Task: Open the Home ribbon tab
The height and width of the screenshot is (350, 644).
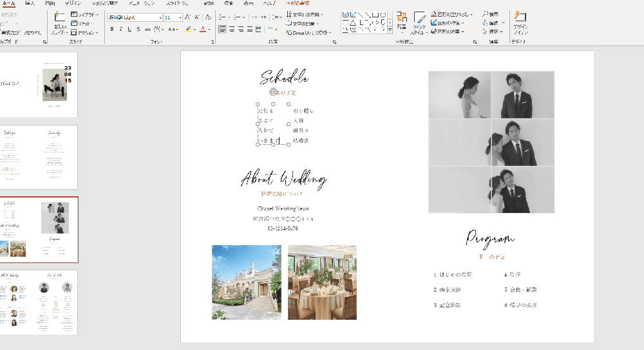Action: tap(9, 3)
